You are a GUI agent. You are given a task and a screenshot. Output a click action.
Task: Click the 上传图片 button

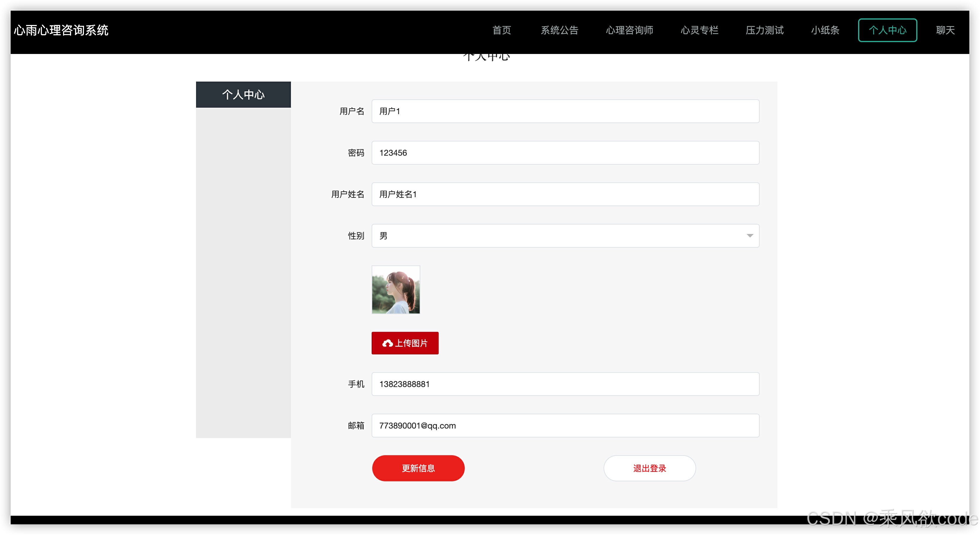pyautogui.click(x=405, y=343)
